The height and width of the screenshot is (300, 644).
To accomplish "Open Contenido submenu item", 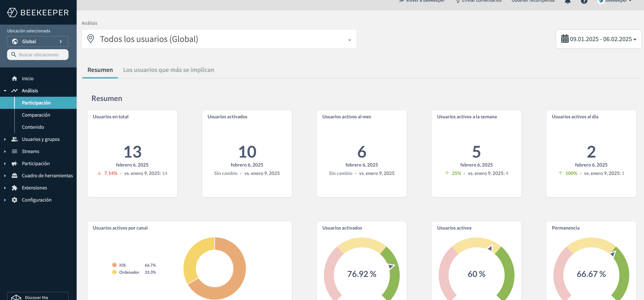I will click(33, 127).
